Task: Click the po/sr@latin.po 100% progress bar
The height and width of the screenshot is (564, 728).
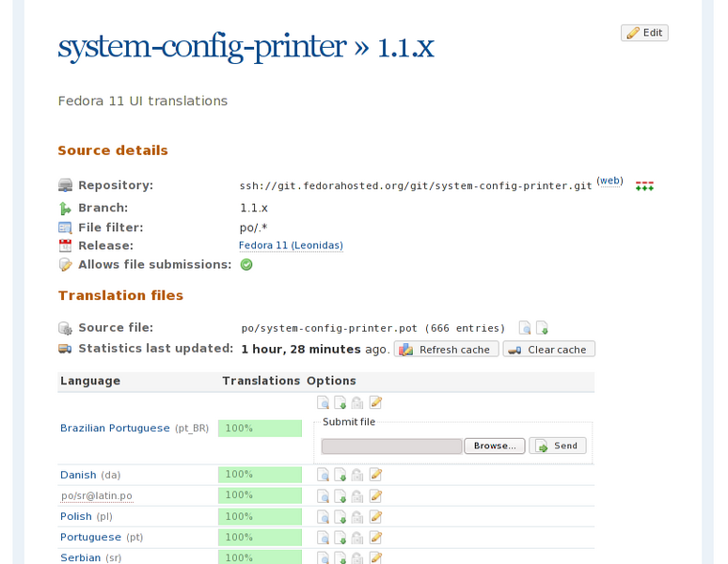Action: [260, 495]
